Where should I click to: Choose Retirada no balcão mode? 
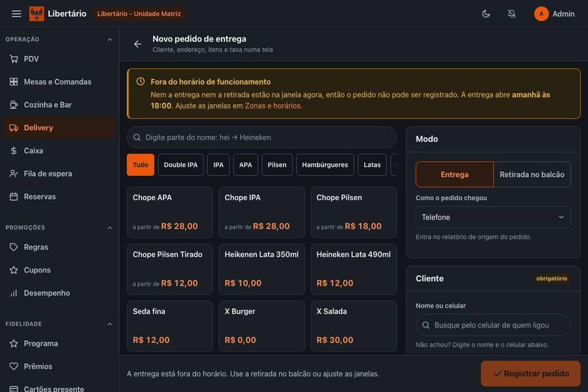click(x=532, y=174)
